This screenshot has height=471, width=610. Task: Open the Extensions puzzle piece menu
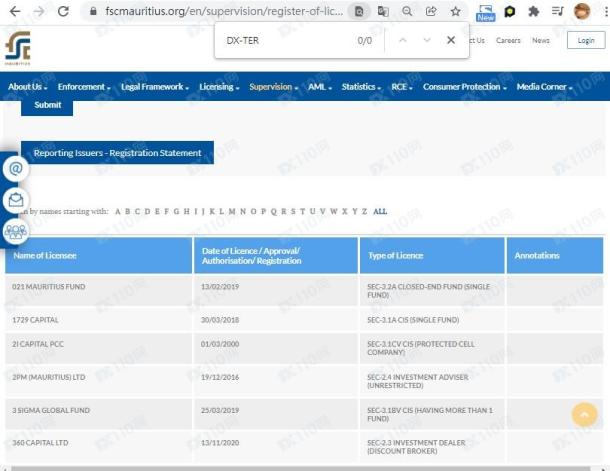[533, 12]
